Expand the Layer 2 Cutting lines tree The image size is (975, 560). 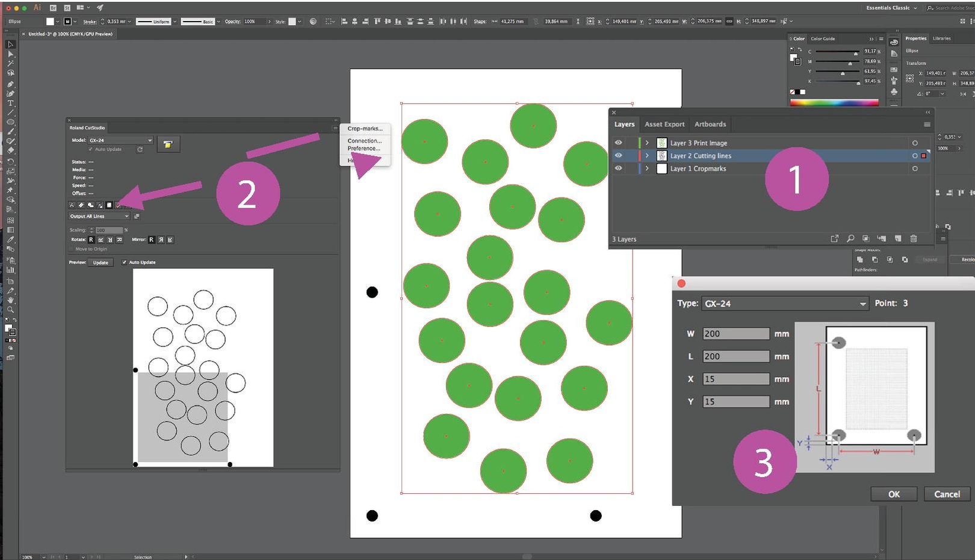click(x=647, y=156)
